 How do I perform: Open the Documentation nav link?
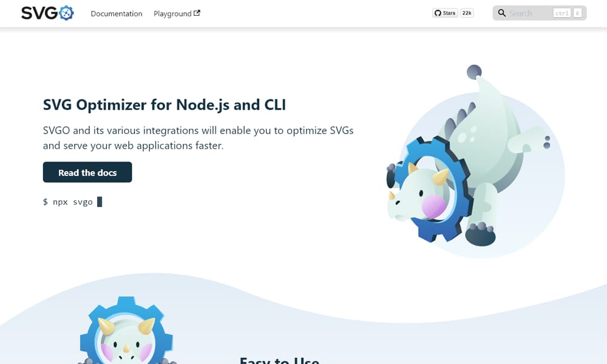coord(117,13)
